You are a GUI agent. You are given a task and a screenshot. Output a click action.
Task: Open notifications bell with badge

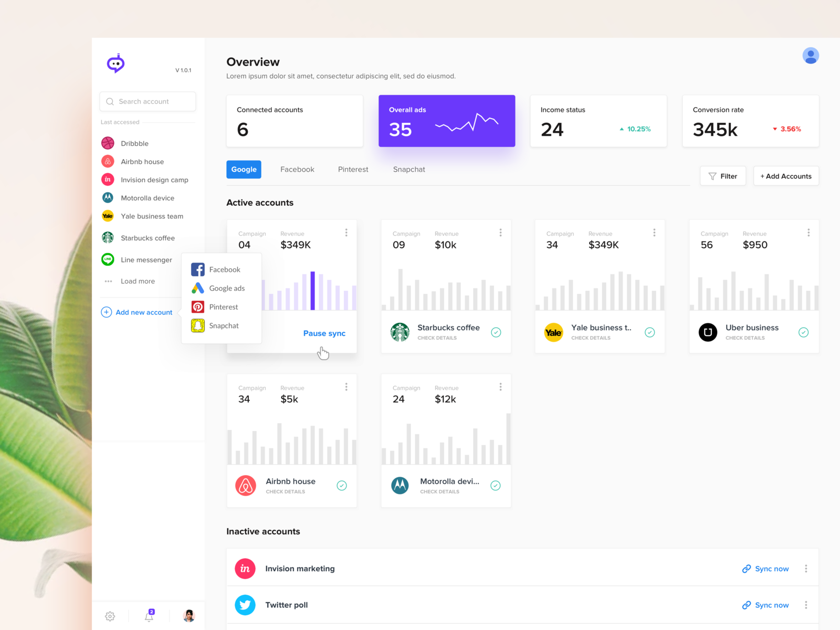149,616
